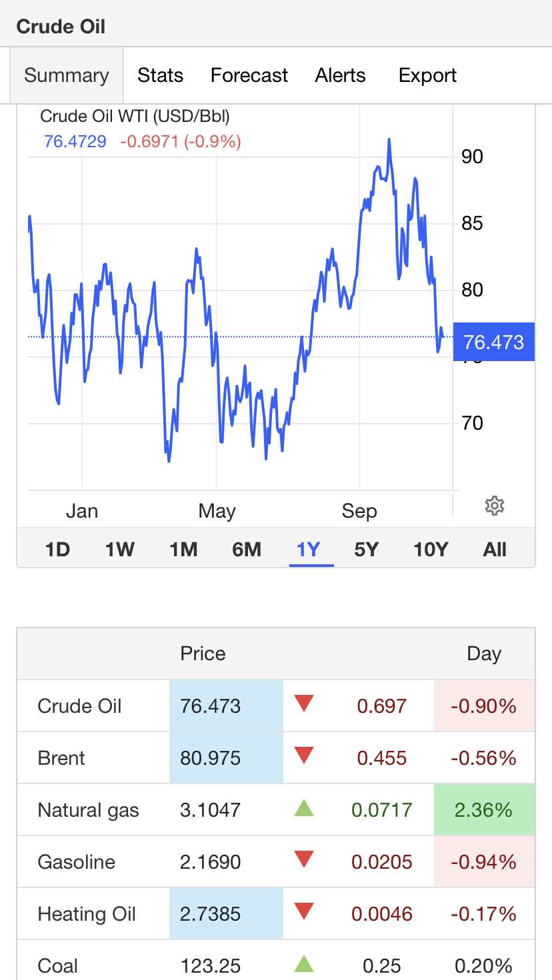Click the Day column header
The height and width of the screenshot is (980, 552).
pos(484,654)
